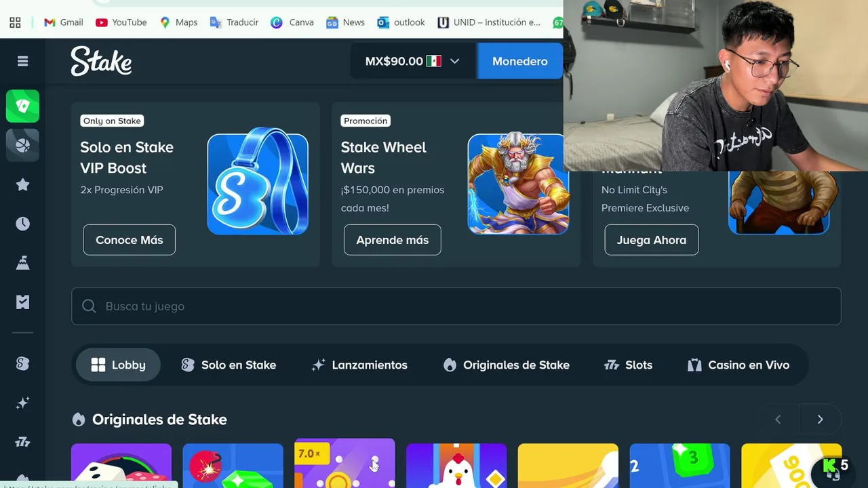Click the Conoce Más button

pyautogui.click(x=130, y=240)
